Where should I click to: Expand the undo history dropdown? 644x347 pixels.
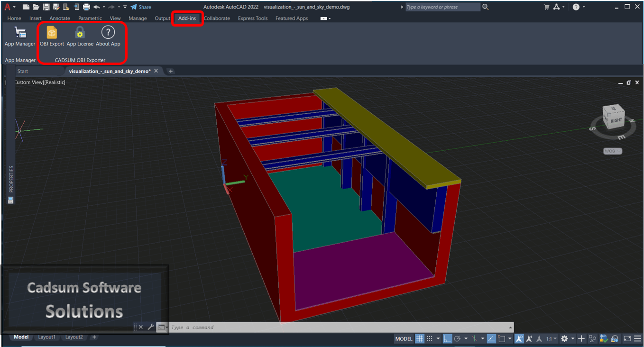click(x=103, y=7)
